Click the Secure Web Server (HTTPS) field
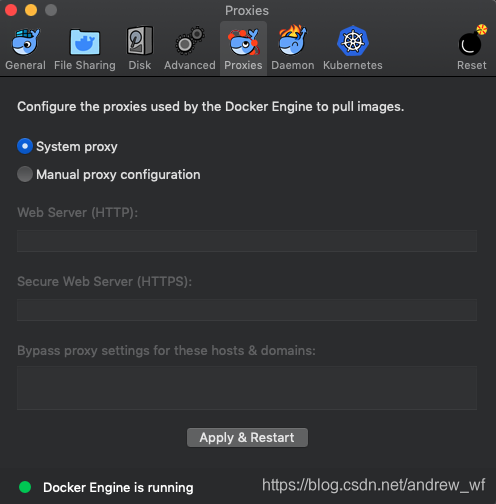Viewport: 496px width, 504px height. tap(247, 310)
